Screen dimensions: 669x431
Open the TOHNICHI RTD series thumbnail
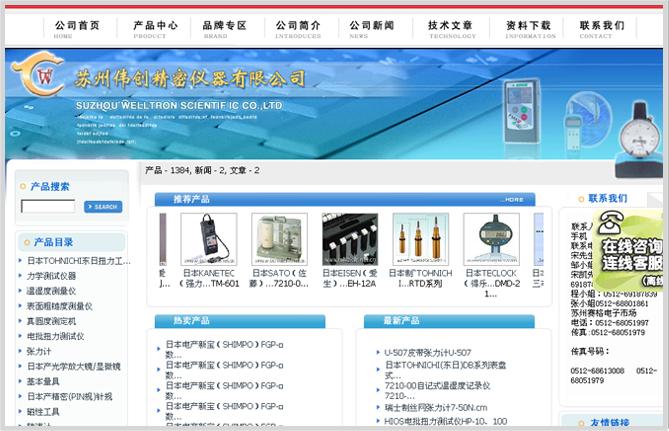point(421,239)
